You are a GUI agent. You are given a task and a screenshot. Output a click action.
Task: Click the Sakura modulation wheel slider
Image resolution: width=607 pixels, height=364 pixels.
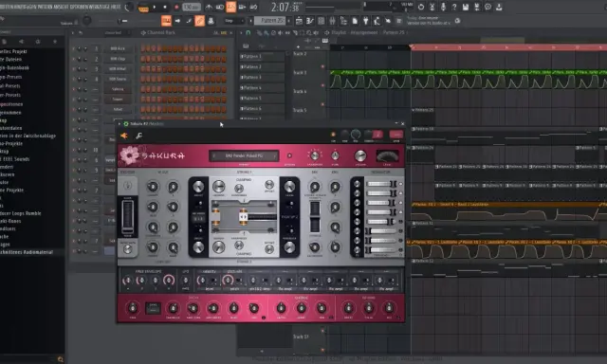[x=127, y=216]
